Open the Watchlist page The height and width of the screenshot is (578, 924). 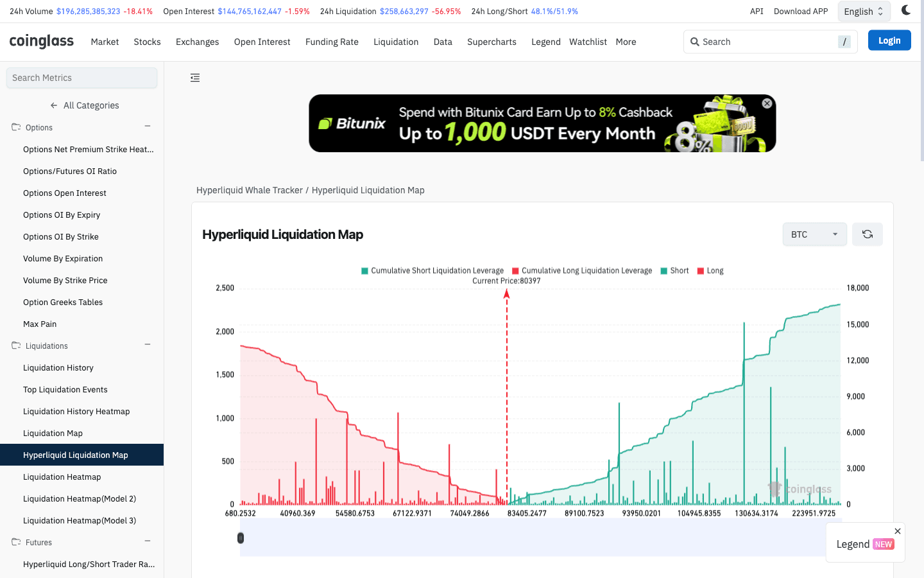588,42
